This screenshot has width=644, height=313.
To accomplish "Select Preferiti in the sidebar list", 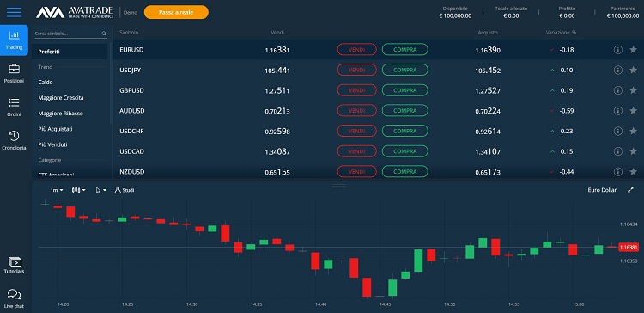I will click(70, 52).
